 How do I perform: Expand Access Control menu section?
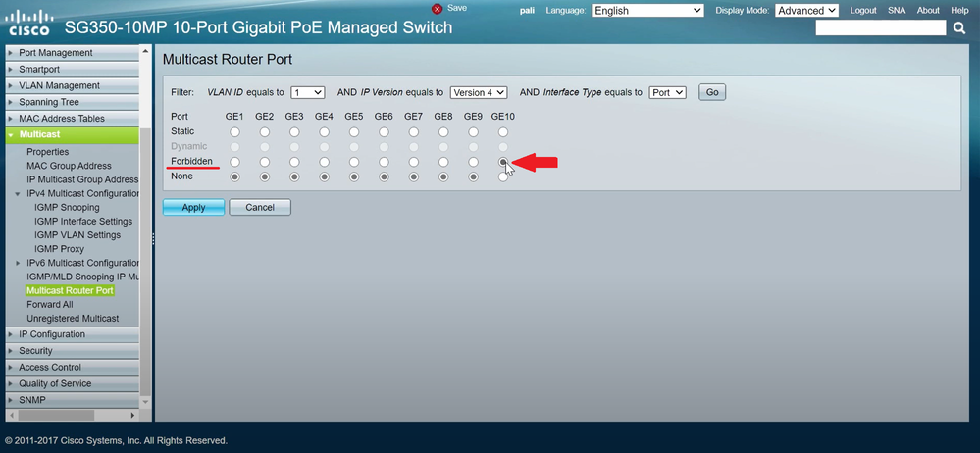pyautogui.click(x=73, y=367)
